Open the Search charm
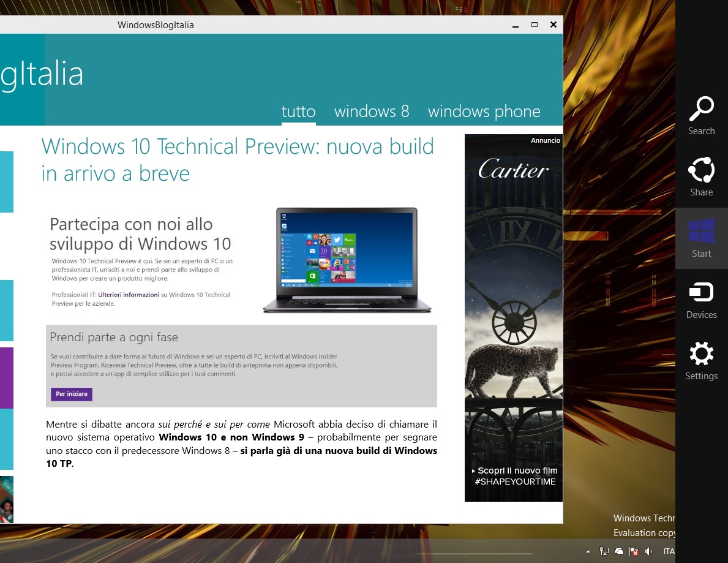The height and width of the screenshot is (563, 728). (701, 116)
